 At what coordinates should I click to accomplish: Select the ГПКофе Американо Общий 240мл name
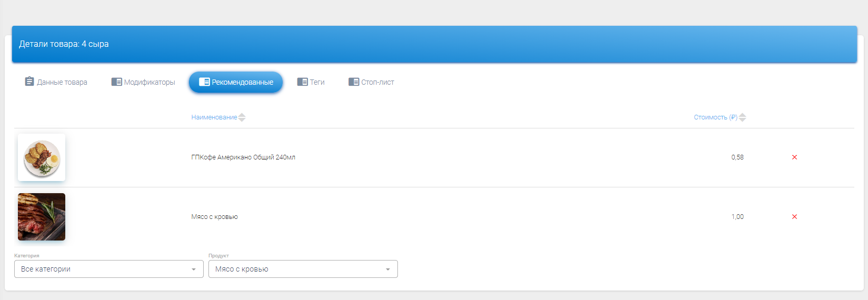243,157
